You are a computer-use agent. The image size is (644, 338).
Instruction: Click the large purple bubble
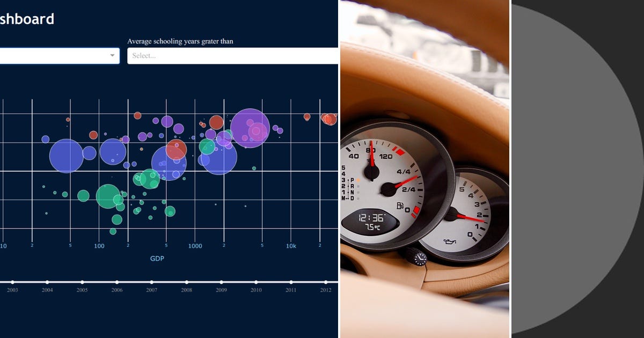[251, 129]
